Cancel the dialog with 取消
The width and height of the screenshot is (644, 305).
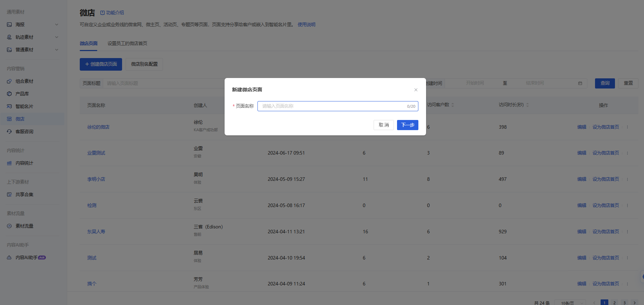(x=384, y=125)
